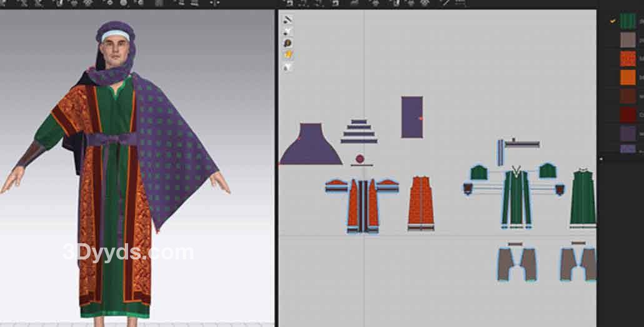Click the small arrow below the fabric list
This screenshot has height=327, width=644.
602,159
